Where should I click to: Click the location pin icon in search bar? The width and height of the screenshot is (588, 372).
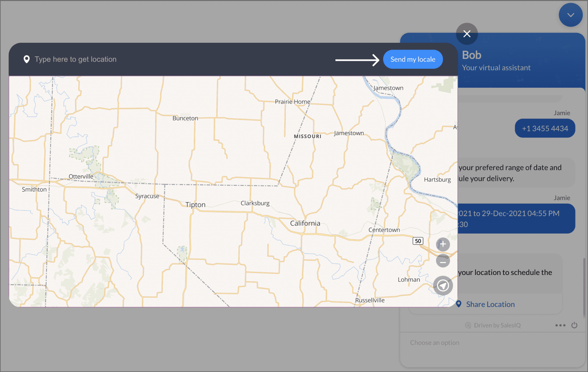(27, 59)
